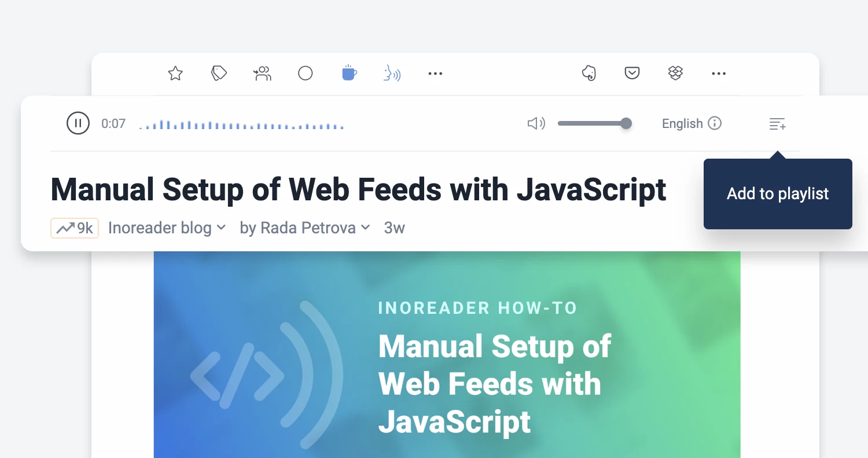Open the tags icon to tag article
Image resolution: width=868 pixels, height=458 pixels.
pos(219,73)
